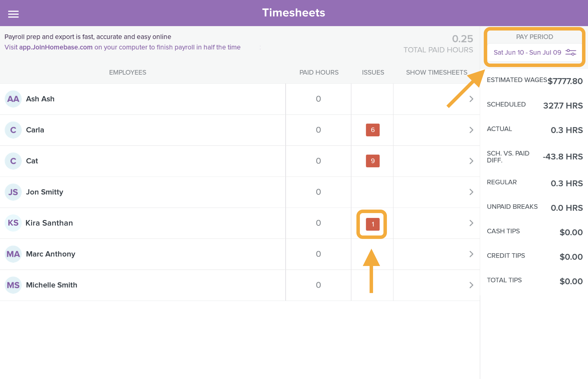The width and height of the screenshot is (588, 379).
Task: Expand Michelle Smith's timesheet chevron
Action: 471,285
